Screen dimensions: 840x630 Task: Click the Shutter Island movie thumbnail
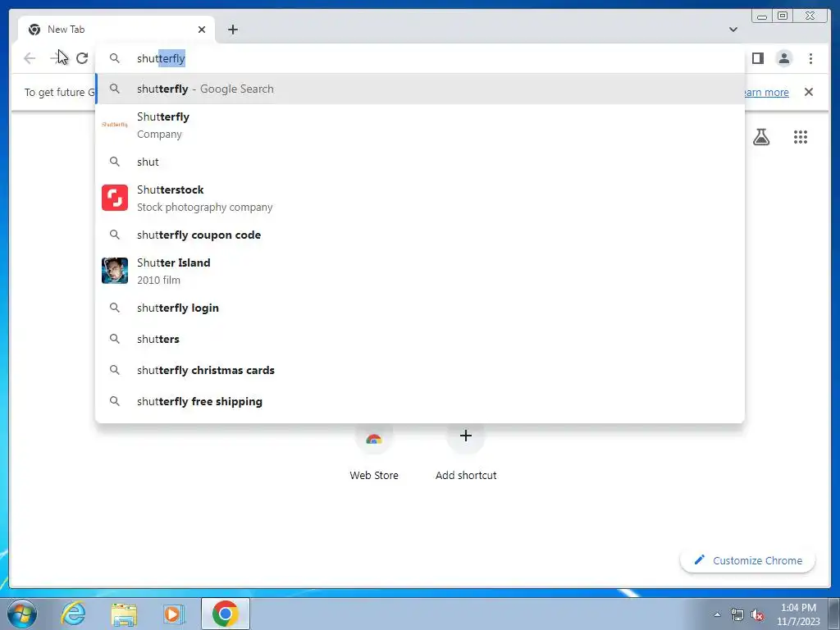coord(115,271)
